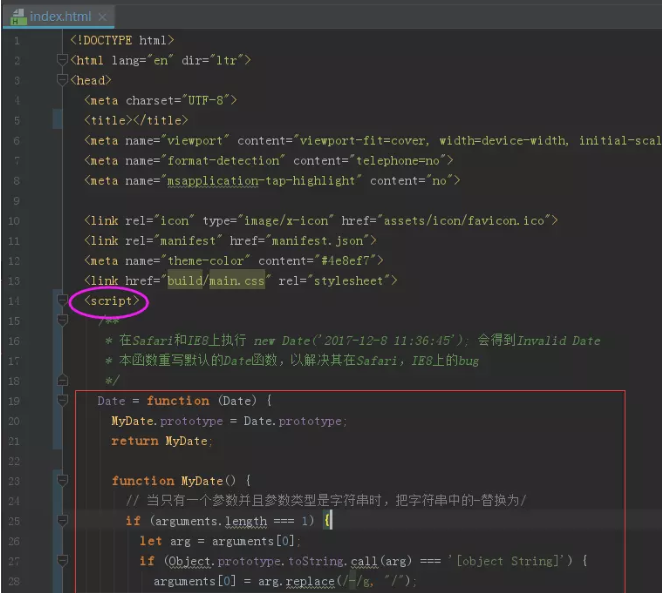Image resolution: width=662 pixels, height=593 pixels.
Task: Click the "build/main.css" stylesheet path
Action: (216, 281)
